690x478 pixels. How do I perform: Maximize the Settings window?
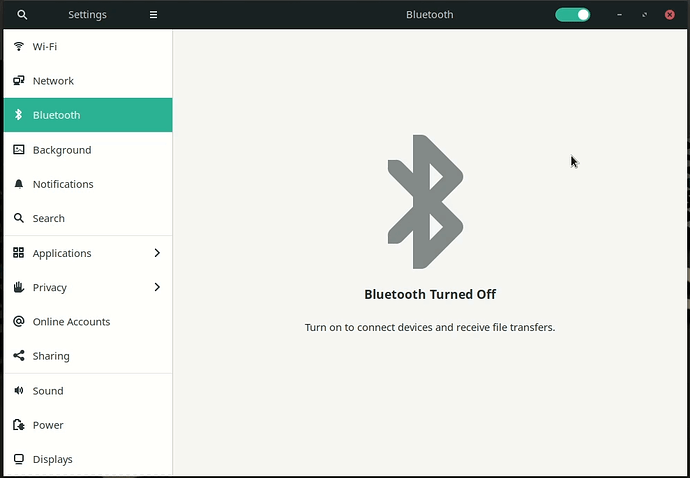(644, 15)
